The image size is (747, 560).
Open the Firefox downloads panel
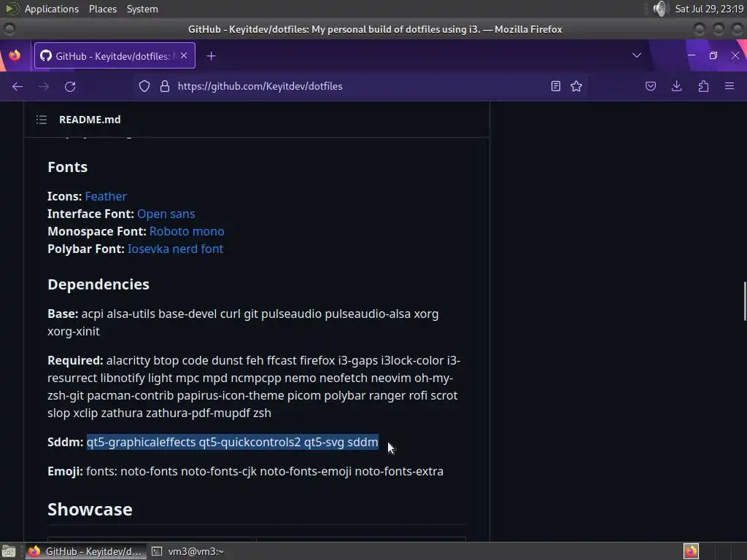(676, 86)
